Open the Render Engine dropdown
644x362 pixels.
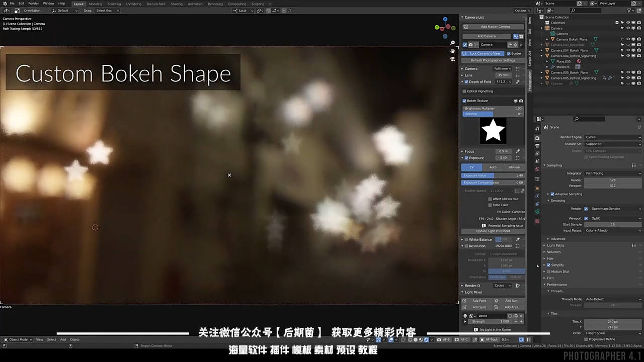613,137
